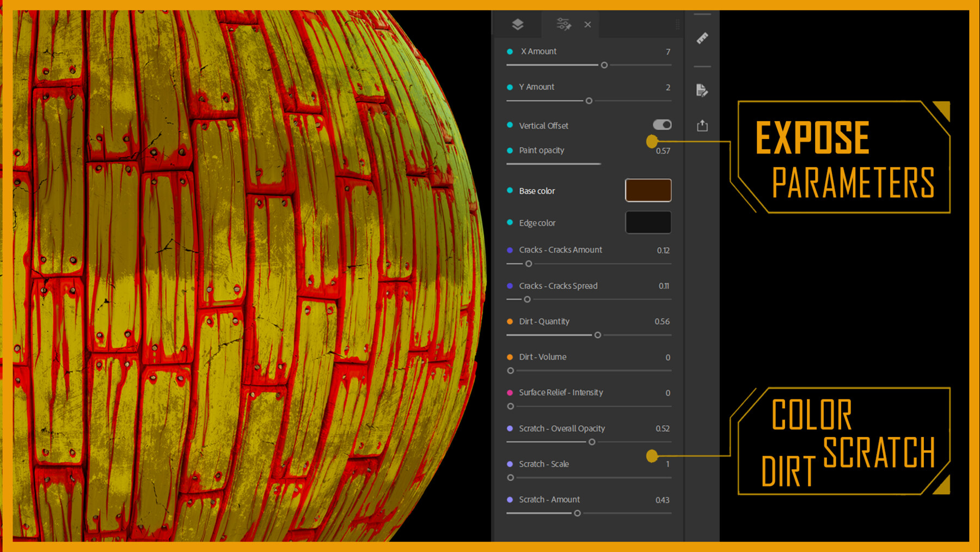Click the Ruler measurement tool icon
Viewport: 980px width, 552px height.
pyautogui.click(x=702, y=39)
